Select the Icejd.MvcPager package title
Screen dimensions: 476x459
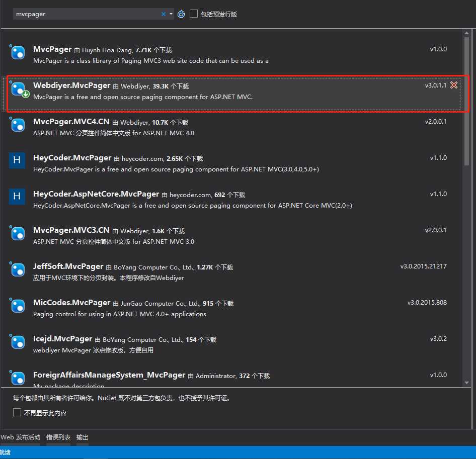pos(62,339)
